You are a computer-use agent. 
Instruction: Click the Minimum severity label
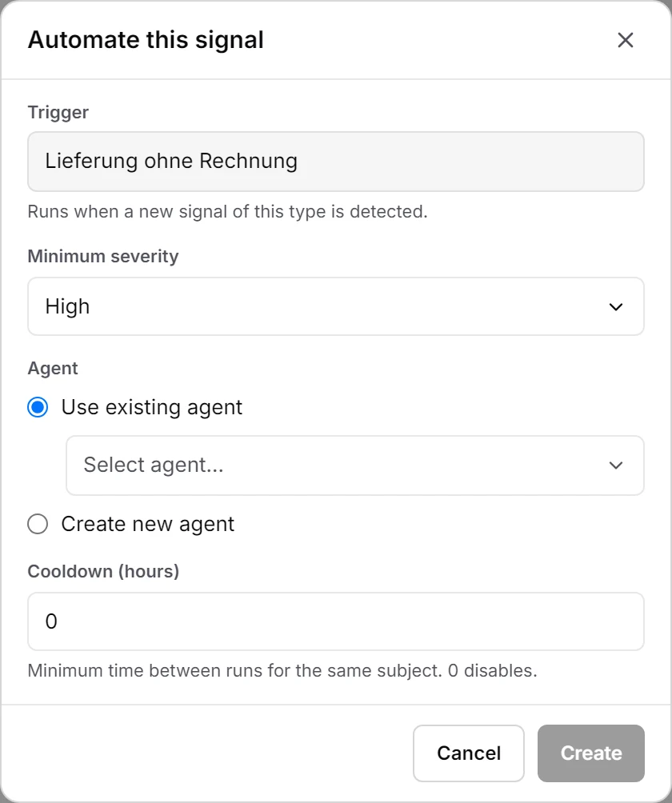pyautogui.click(x=103, y=256)
